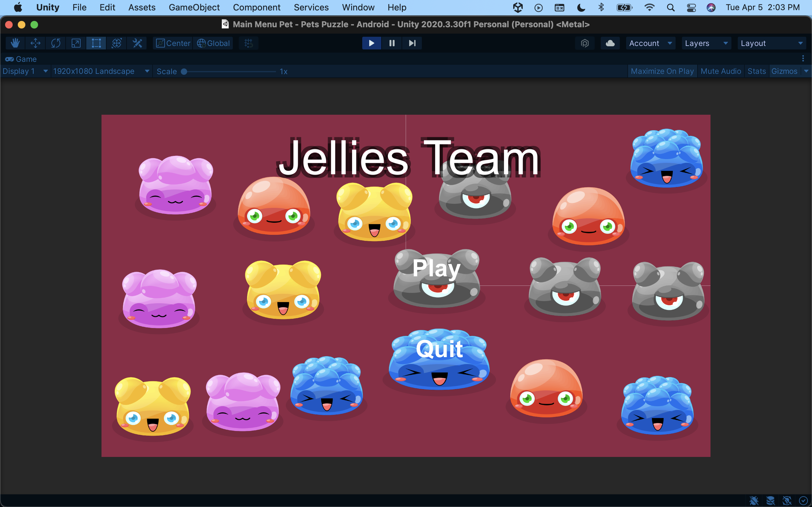812x507 pixels.
Task: Select the Rect Transform tool
Action: tap(96, 43)
